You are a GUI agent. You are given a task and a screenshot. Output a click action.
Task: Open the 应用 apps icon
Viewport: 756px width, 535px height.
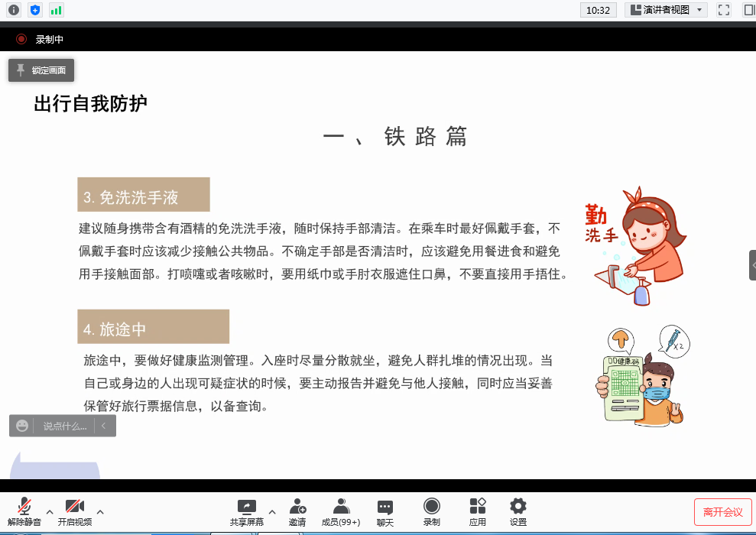(478, 511)
